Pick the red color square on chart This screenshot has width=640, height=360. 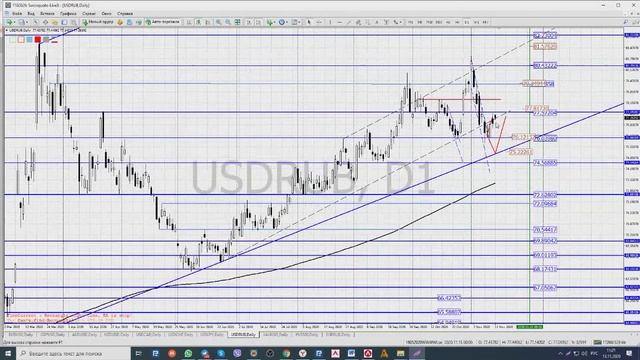[x=38, y=40]
